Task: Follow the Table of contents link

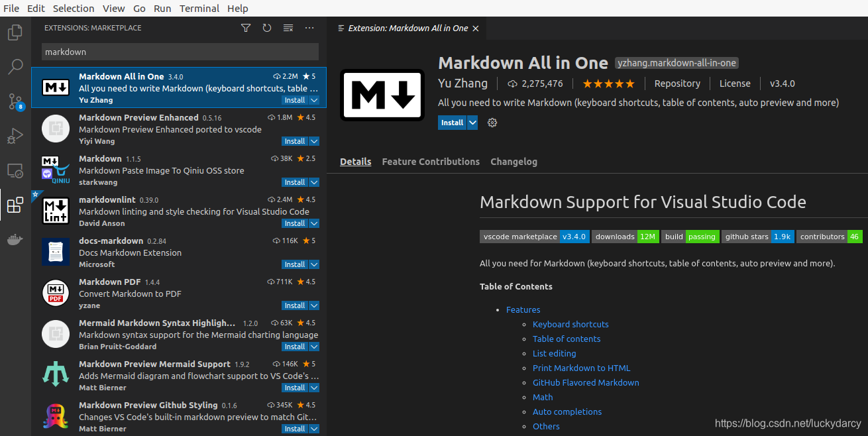Action: click(x=567, y=339)
